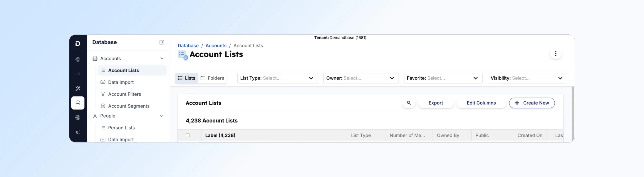
Task: Open the target sidebar icon
Action: tap(78, 118)
